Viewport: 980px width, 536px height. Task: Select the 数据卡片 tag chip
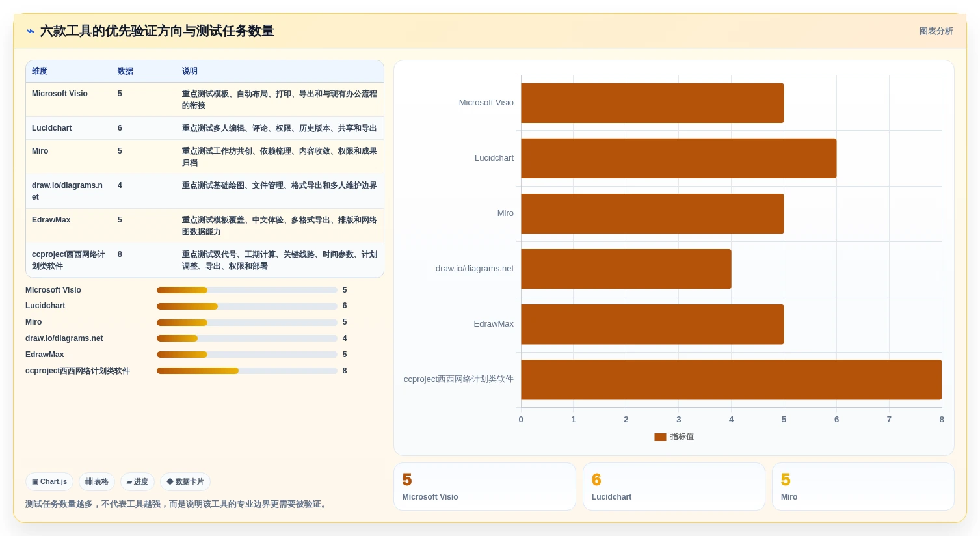(x=185, y=482)
